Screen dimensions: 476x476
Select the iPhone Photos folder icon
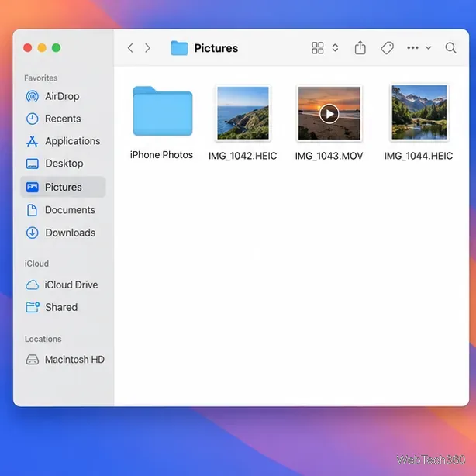[163, 111]
